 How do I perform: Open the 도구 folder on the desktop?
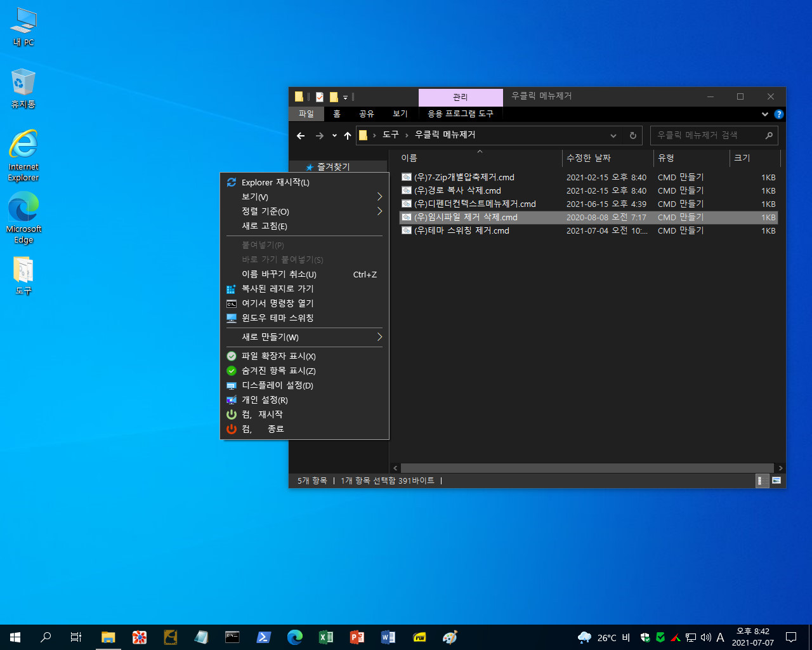tap(23, 275)
